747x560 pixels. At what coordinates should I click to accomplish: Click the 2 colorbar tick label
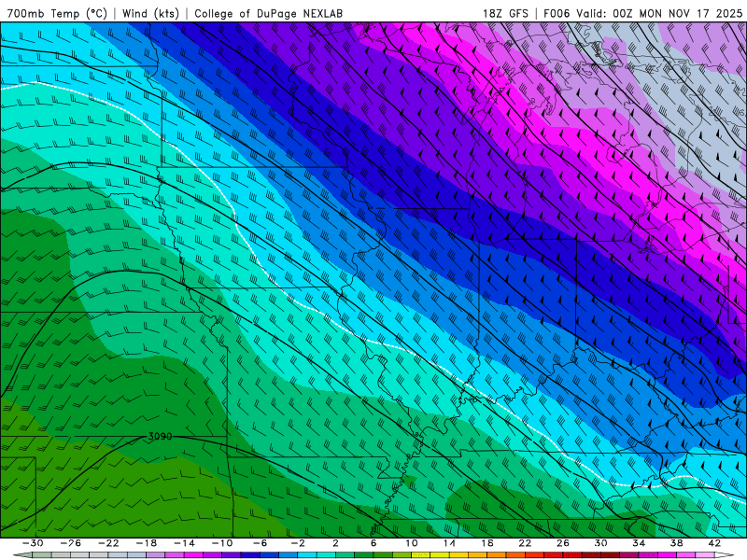336,543
